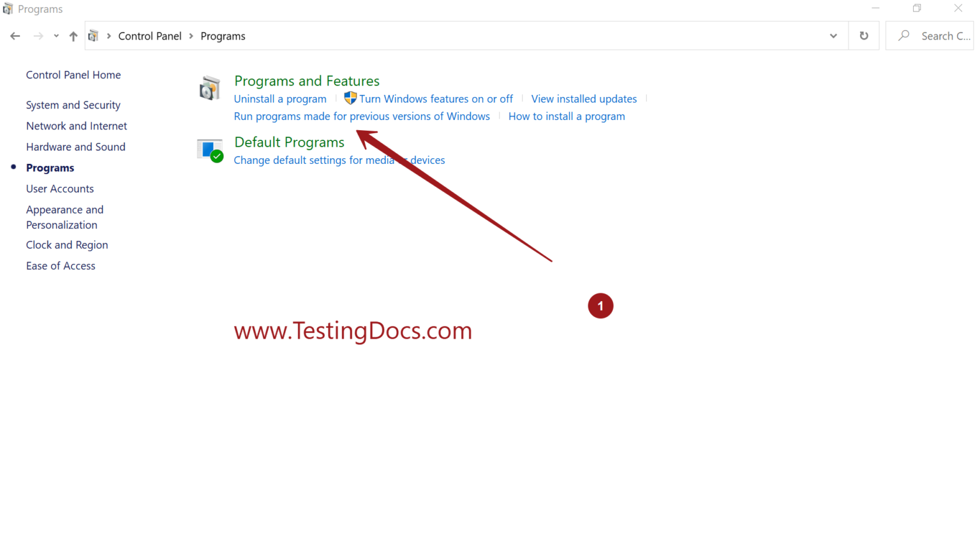The image size is (980, 560).
Task: Click the Programs and Features icon
Action: coord(209,88)
